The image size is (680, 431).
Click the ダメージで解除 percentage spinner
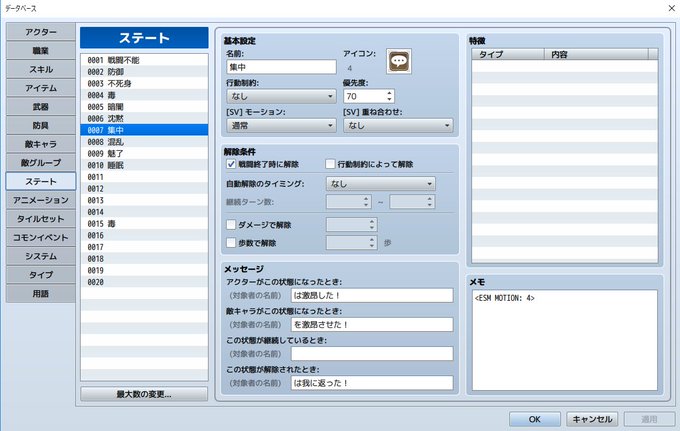tap(351, 225)
